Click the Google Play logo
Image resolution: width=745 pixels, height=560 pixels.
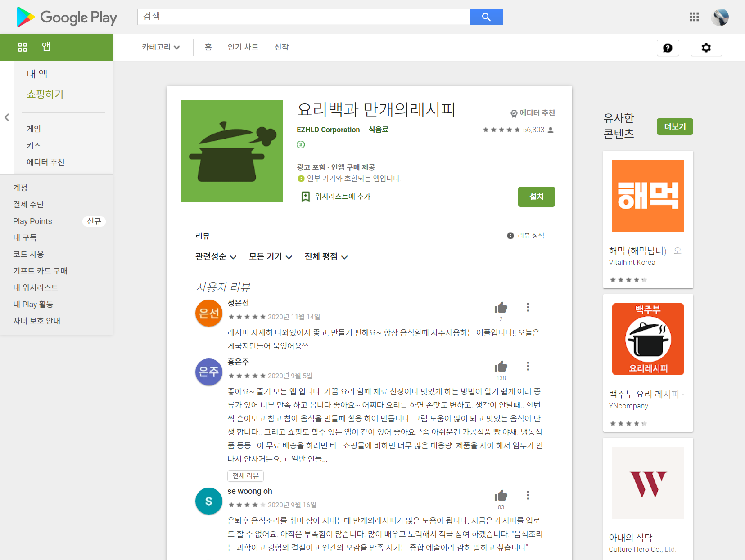click(x=67, y=17)
